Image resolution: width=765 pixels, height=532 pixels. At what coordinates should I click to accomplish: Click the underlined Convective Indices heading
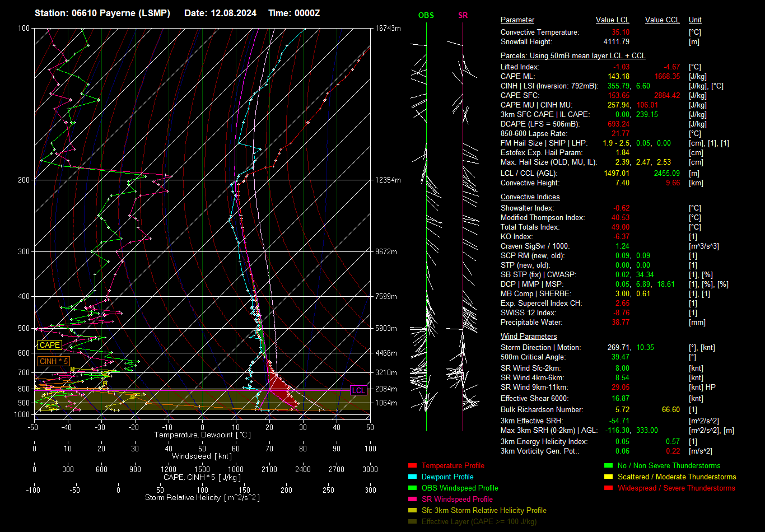(530, 197)
